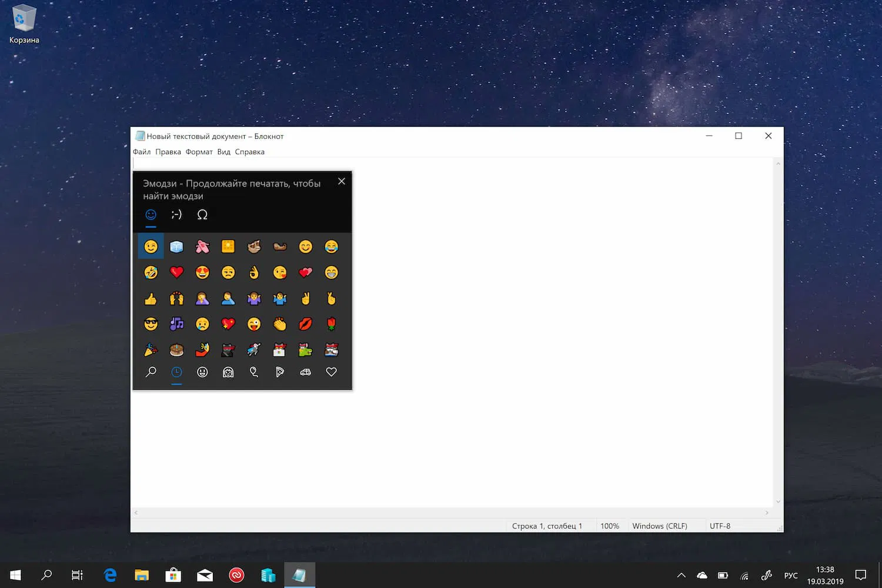882x588 pixels.
Task: Open the emoji search magnifier
Action: (151, 372)
